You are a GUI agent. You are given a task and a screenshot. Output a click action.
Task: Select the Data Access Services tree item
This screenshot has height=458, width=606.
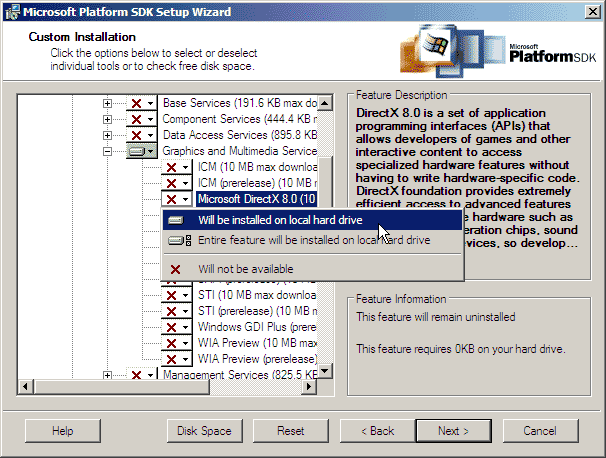[x=240, y=135]
